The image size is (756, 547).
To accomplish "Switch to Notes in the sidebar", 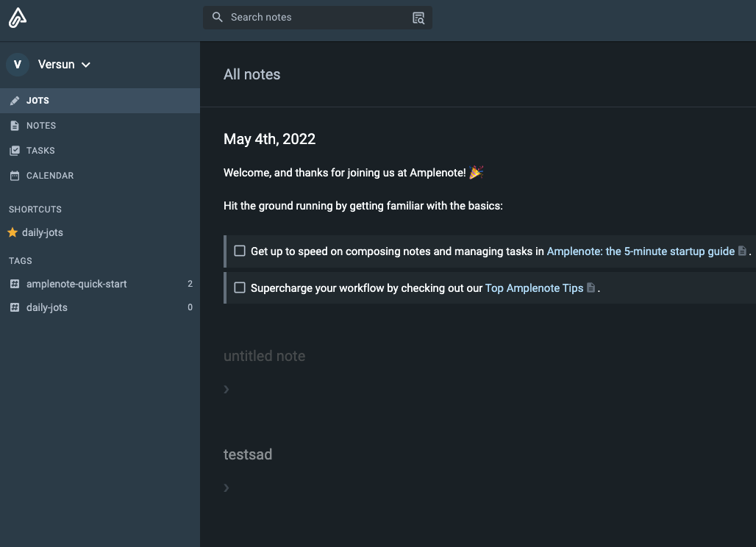I will point(41,126).
